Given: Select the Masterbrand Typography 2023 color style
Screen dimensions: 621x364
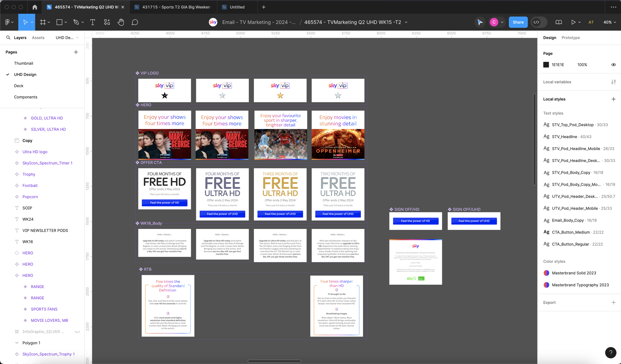Looking at the screenshot, I should (576, 285).
